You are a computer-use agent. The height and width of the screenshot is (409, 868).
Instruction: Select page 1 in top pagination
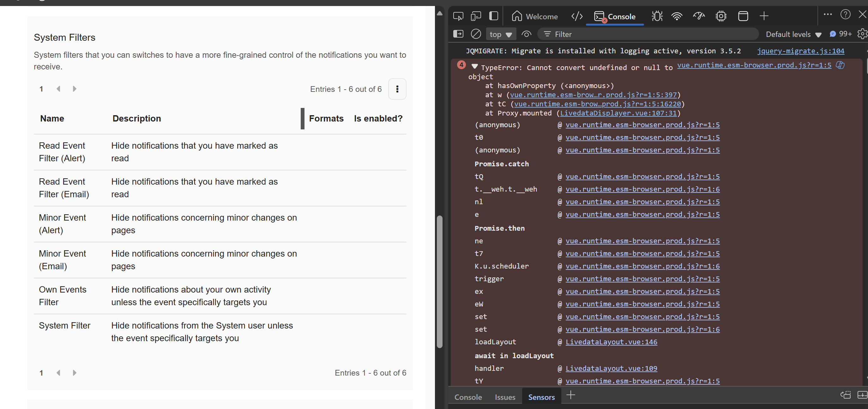click(x=41, y=89)
